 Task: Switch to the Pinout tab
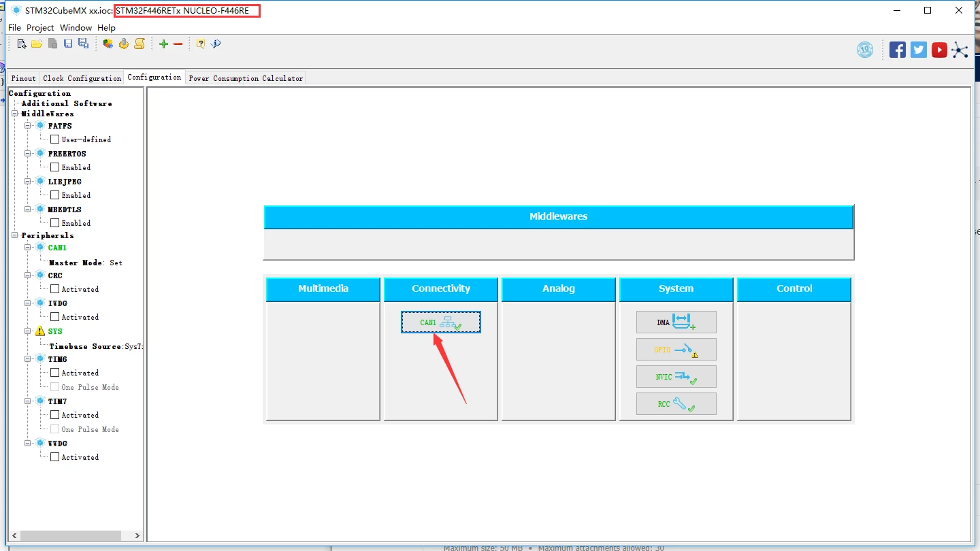click(24, 78)
